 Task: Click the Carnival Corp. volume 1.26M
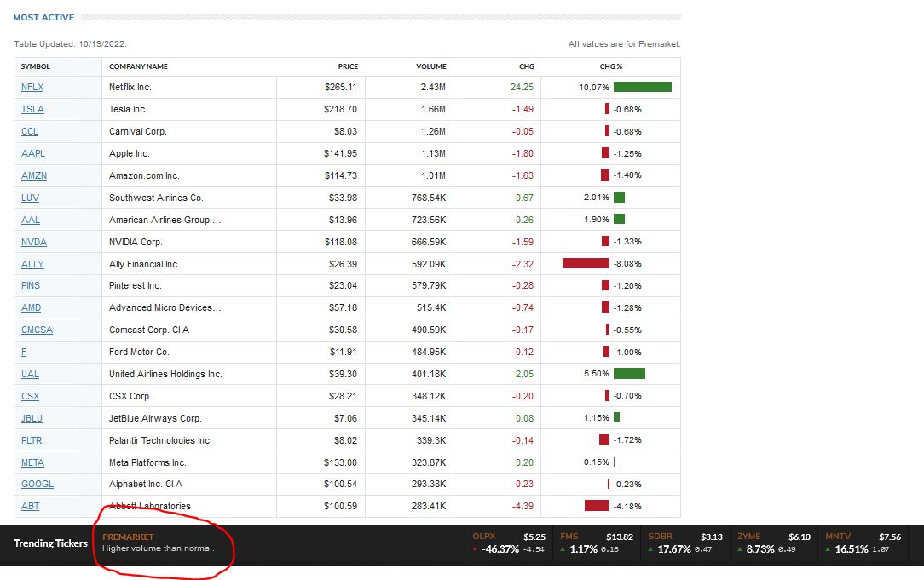(x=433, y=131)
